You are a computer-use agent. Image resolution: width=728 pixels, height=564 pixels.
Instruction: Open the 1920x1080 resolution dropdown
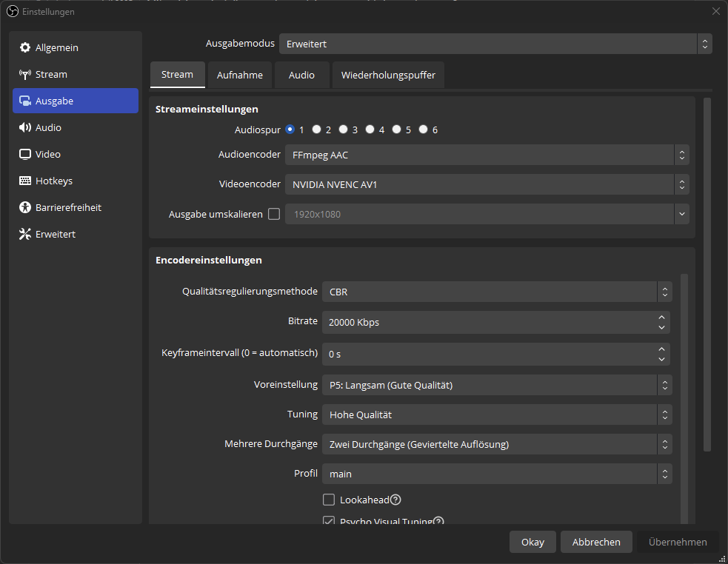pyautogui.click(x=487, y=214)
